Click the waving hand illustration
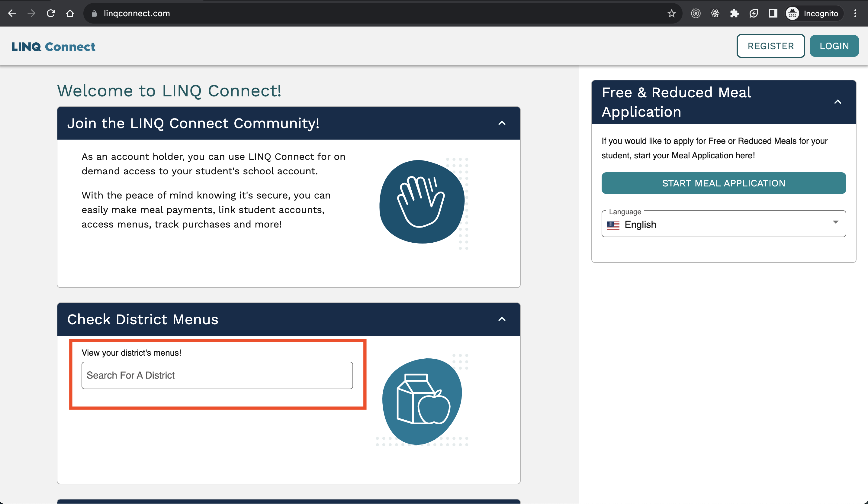The height and width of the screenshot is (504, 868). click(422, 202)
